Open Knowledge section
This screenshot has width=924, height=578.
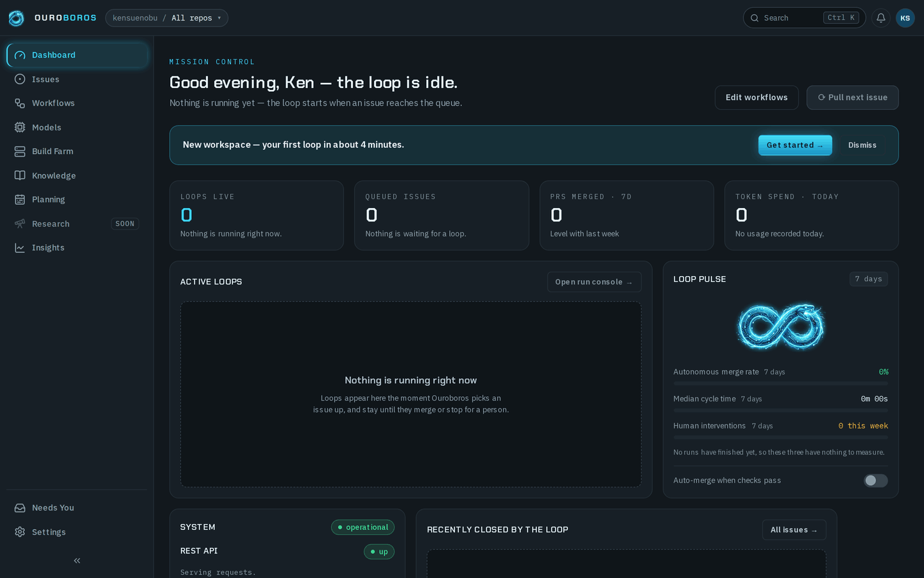coord(77,175)
